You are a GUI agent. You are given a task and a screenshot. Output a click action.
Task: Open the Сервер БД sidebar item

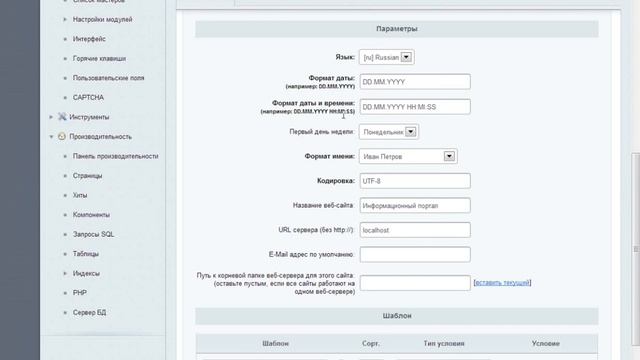pos(89,313)
